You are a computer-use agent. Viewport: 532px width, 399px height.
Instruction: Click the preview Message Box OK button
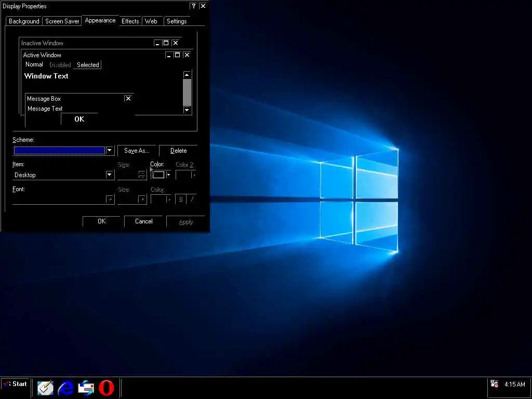[x=79, y=119]
